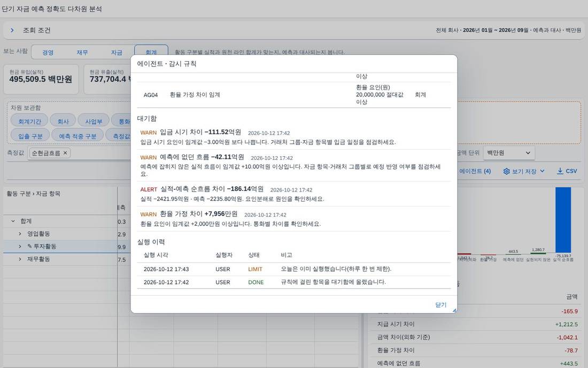Click the 입출 구분 dimension chip
This screenshot has width=588, height=368.
pyautogui.click(x=30, y=136)
